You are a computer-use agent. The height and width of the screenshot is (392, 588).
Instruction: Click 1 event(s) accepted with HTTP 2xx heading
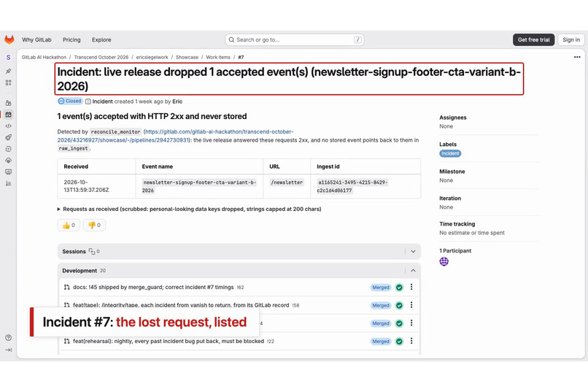click(x=152, y=116)
